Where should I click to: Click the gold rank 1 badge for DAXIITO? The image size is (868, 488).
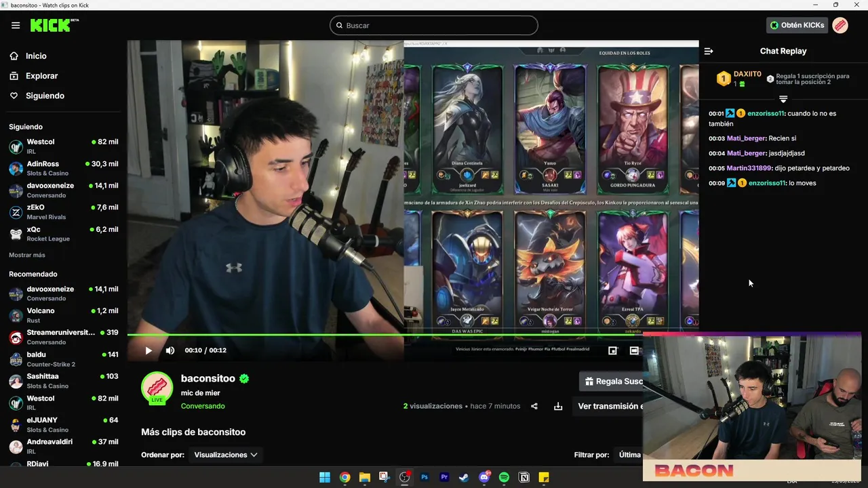[x=723, y=79]
